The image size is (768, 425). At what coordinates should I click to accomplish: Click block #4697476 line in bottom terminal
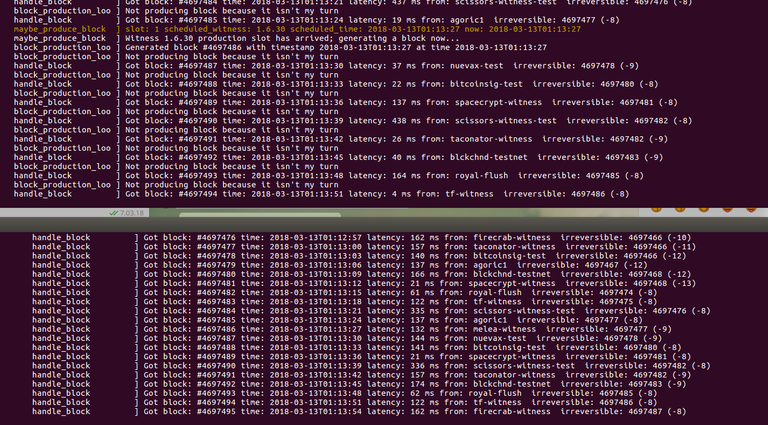pos(364,237)
